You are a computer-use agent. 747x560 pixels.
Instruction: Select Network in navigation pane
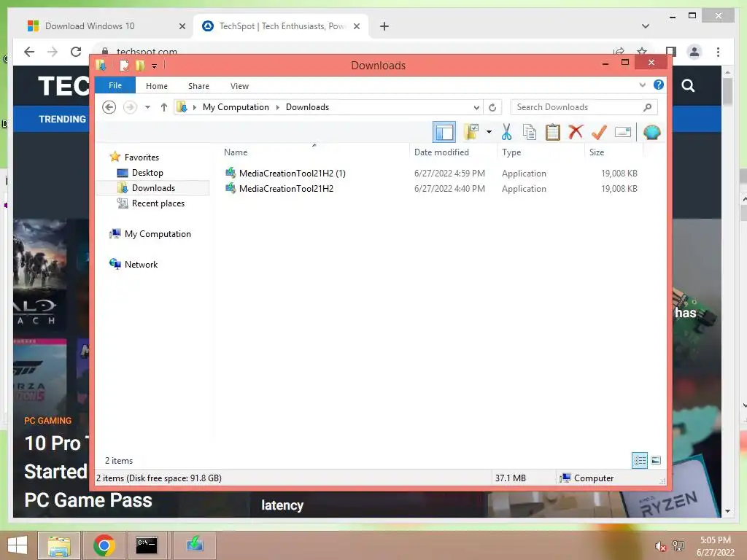click(x=141, y=264)
